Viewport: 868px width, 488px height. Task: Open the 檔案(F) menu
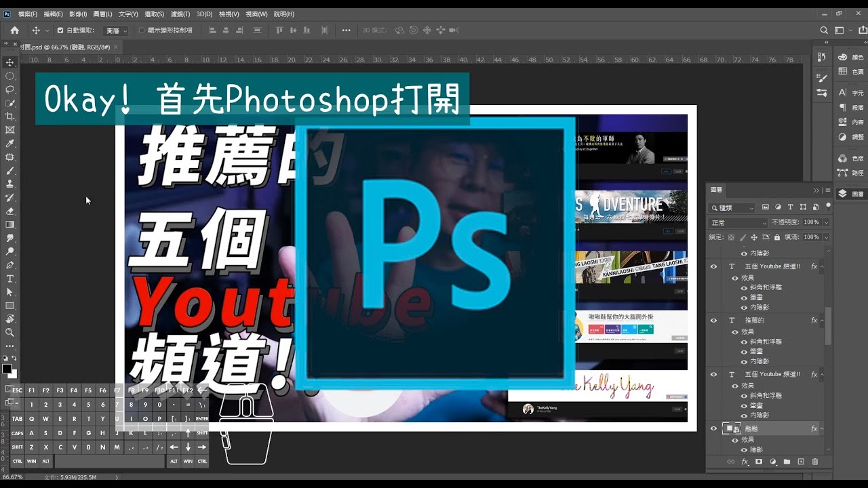pos(28,14)
